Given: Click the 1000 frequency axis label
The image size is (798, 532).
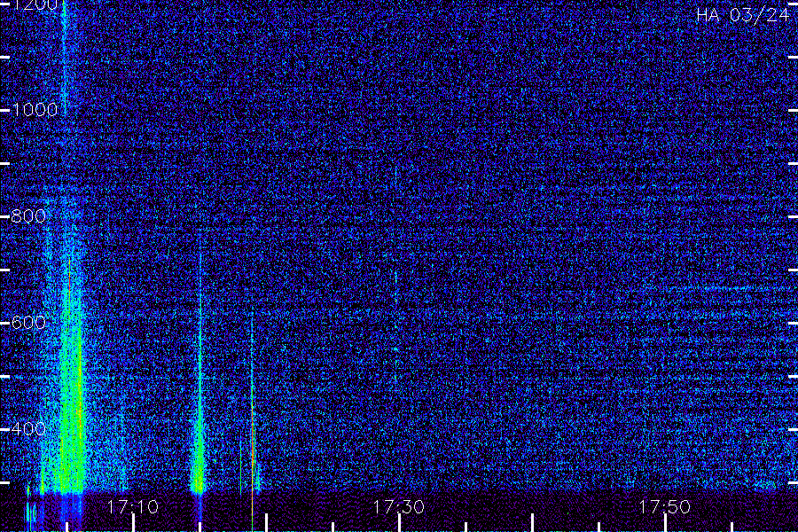Looking at the screenshot, I should 34,109.
